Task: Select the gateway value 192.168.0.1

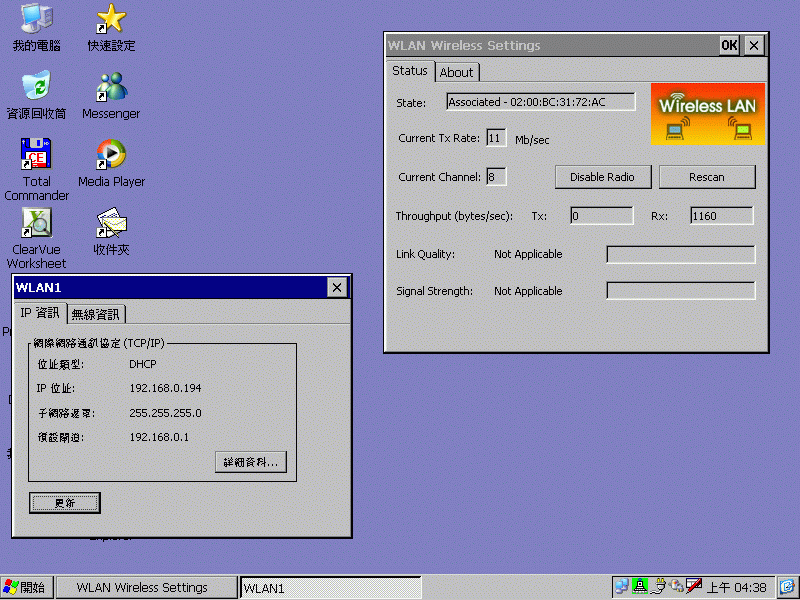Action: pyautogui.click(x=159, y=437)
